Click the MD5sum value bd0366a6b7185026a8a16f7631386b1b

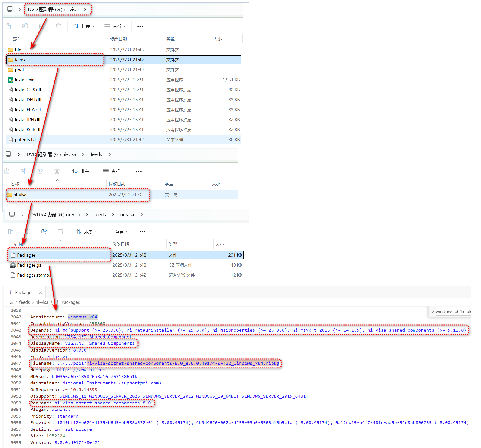point(94,376)
